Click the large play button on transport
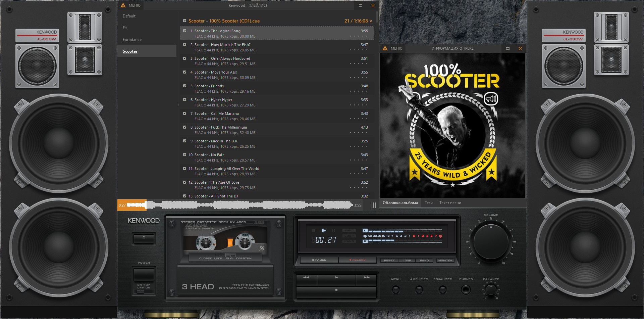The height and width of the screenshot is (319, 644). click(x=336, y=279)
